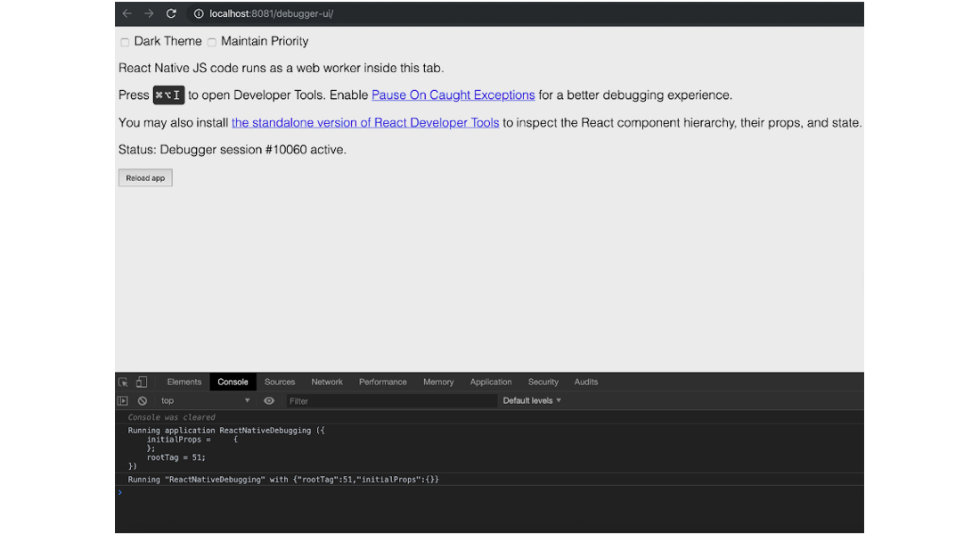Open the Performance tab

pyautogui.click(x=382, y=383)
